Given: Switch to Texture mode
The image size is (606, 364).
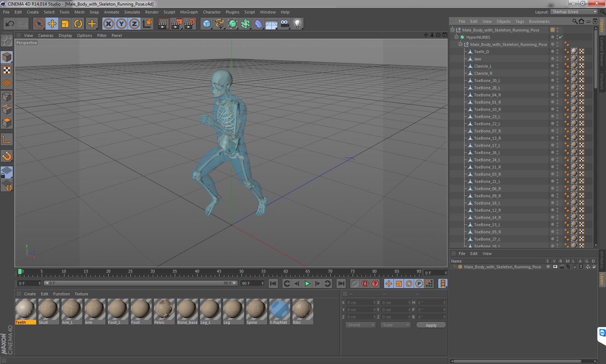Looking at the screenshot, I should [x=7, y=70].
